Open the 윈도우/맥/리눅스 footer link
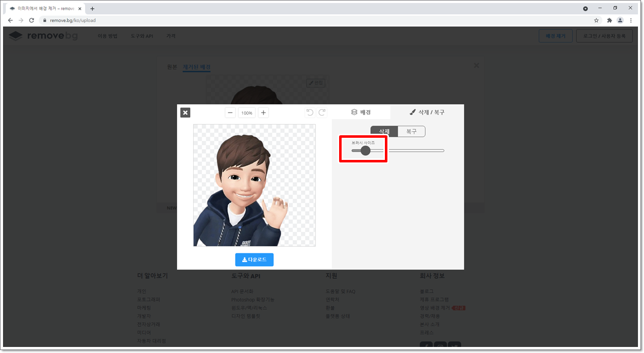This screenshot has height=353, width=644. 249,308
